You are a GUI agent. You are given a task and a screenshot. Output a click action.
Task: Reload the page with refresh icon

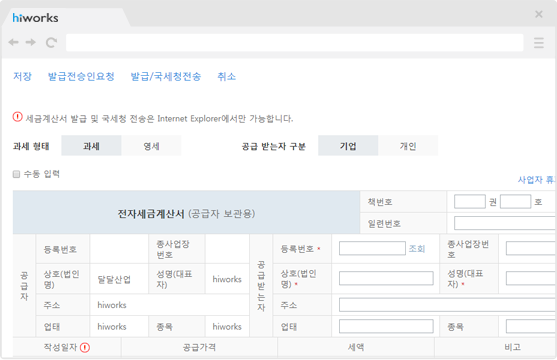pyautogui.click(x=51, y=42)
